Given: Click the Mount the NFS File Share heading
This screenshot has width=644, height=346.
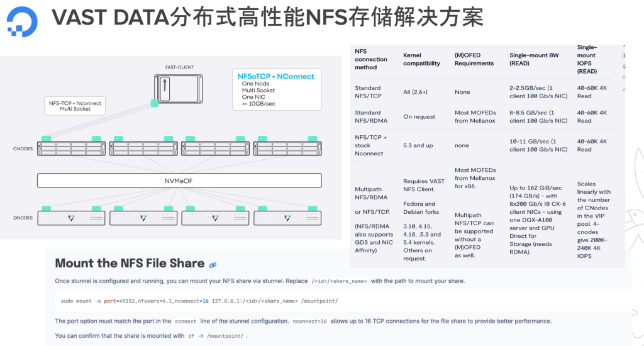Looking at the screenshot, I should (130, 264).
